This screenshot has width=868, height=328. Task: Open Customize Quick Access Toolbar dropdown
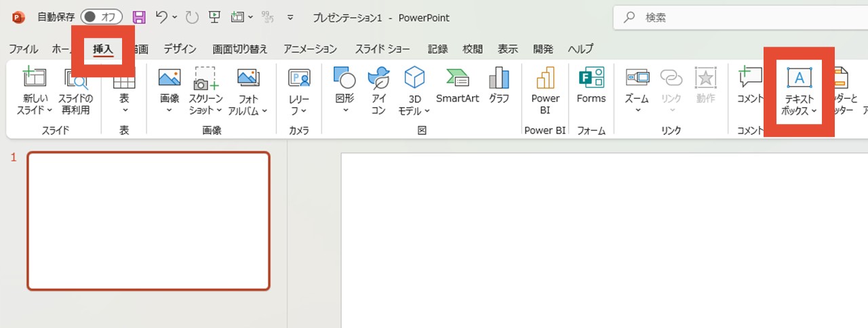click(x=291, y=17)
